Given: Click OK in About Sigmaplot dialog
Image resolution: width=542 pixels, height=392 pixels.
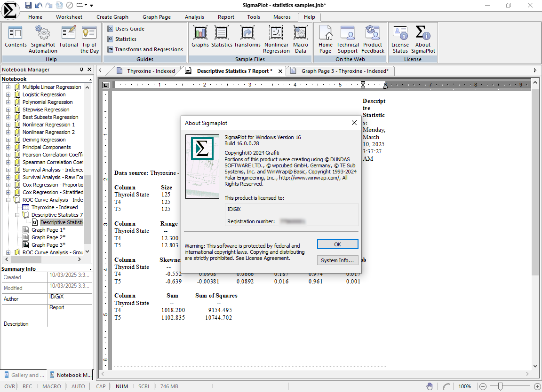Looking at the screenshot, I should tap(338, 244).
